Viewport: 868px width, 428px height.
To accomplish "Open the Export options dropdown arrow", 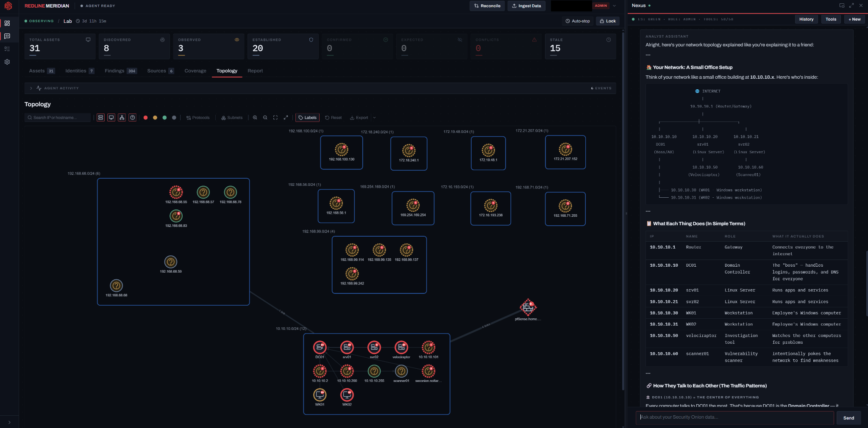I will [375, 118].
